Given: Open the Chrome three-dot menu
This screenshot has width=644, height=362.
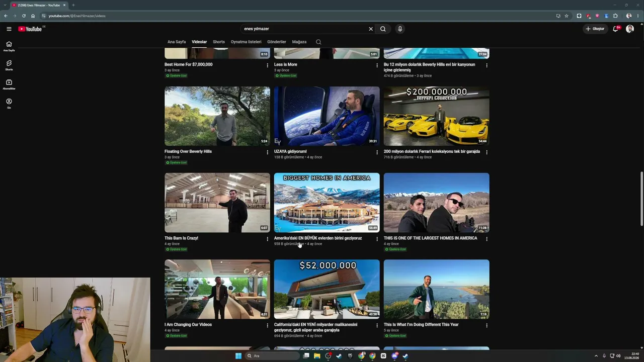Looking at the screenshot, I should [638, 16].
